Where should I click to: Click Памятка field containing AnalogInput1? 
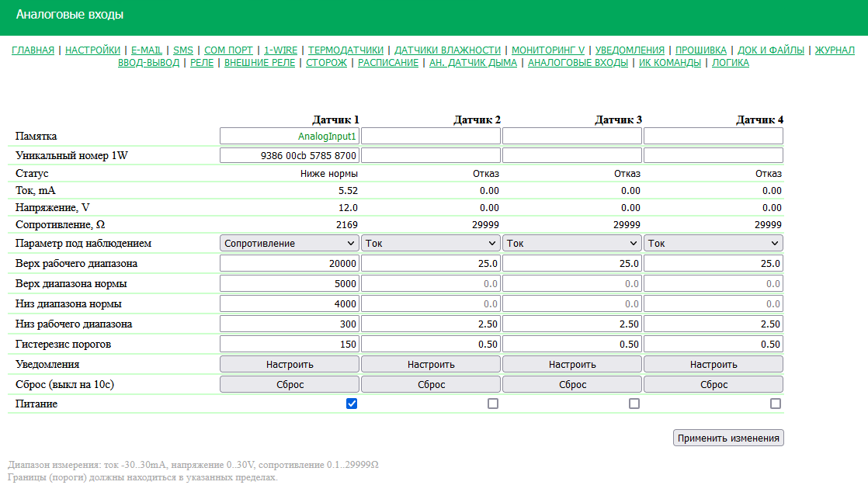[290, 136]
